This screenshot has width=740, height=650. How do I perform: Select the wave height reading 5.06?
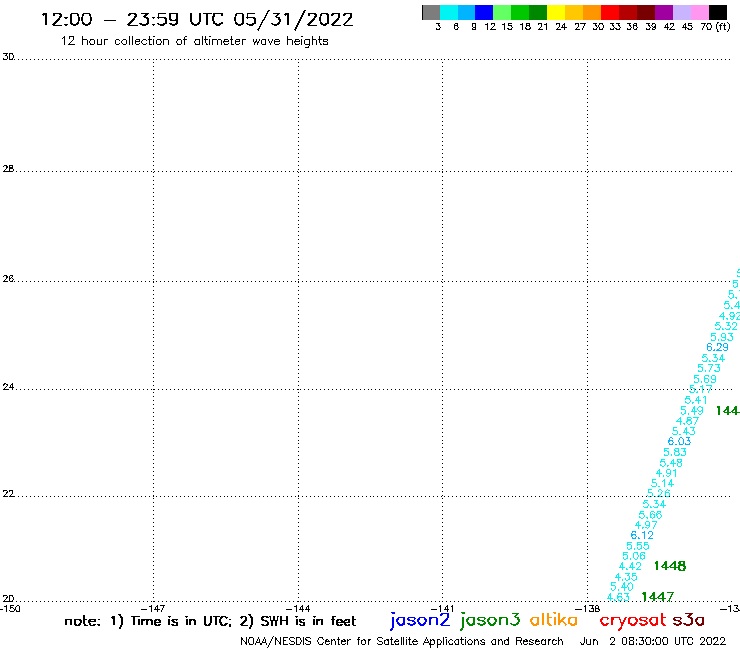[633, 556]
